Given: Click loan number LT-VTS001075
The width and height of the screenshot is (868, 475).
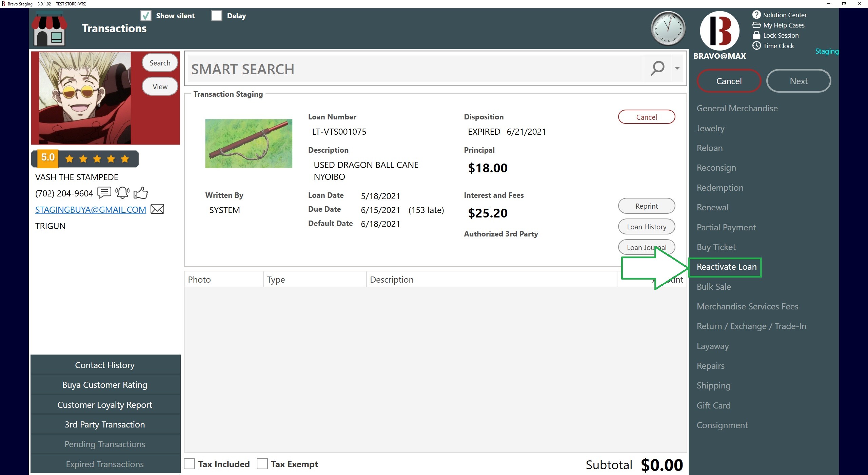Looking at the screenshot, I should [339, 132].
